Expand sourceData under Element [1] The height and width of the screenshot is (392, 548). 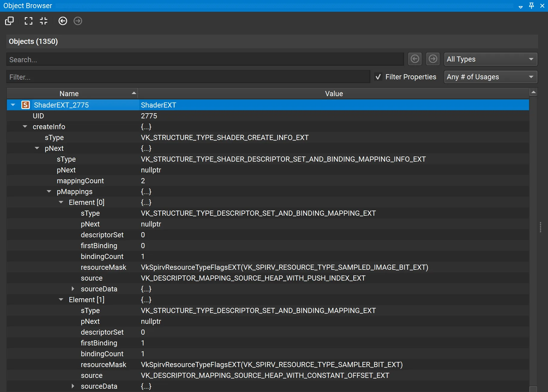pos(73,386)
